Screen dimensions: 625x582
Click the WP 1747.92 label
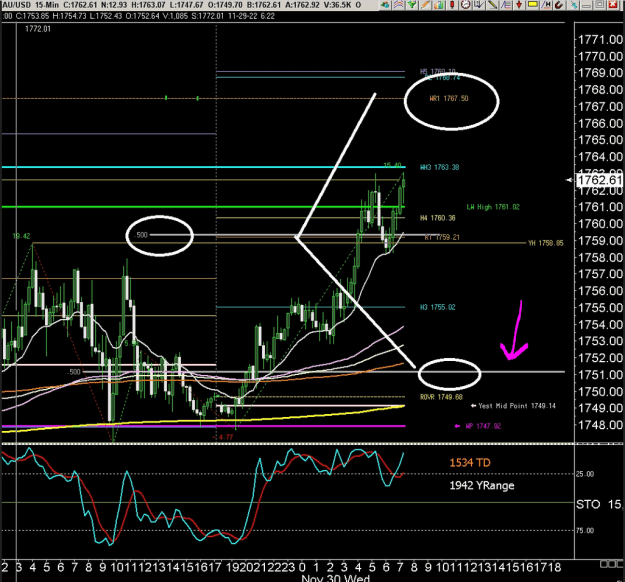point(483,426)
